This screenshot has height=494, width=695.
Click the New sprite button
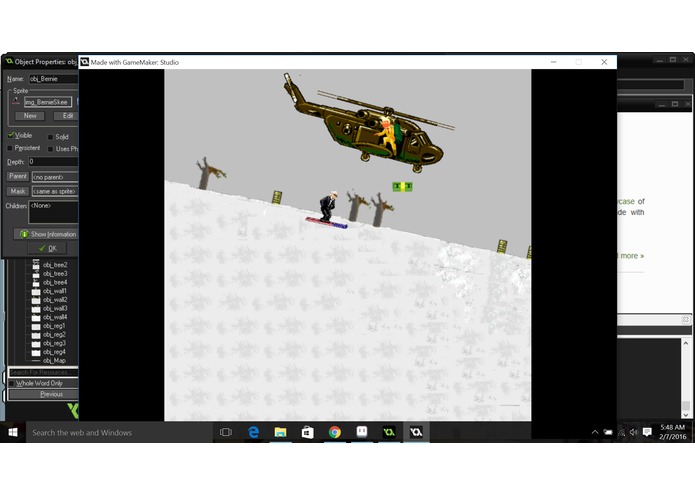[30, 116]
